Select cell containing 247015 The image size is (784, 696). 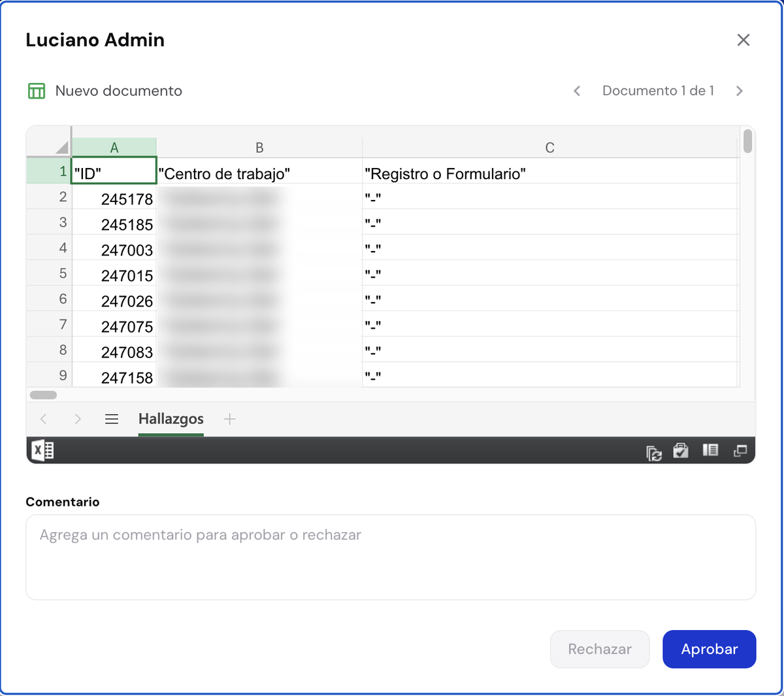pyautogui.click(x=114, y=273)
